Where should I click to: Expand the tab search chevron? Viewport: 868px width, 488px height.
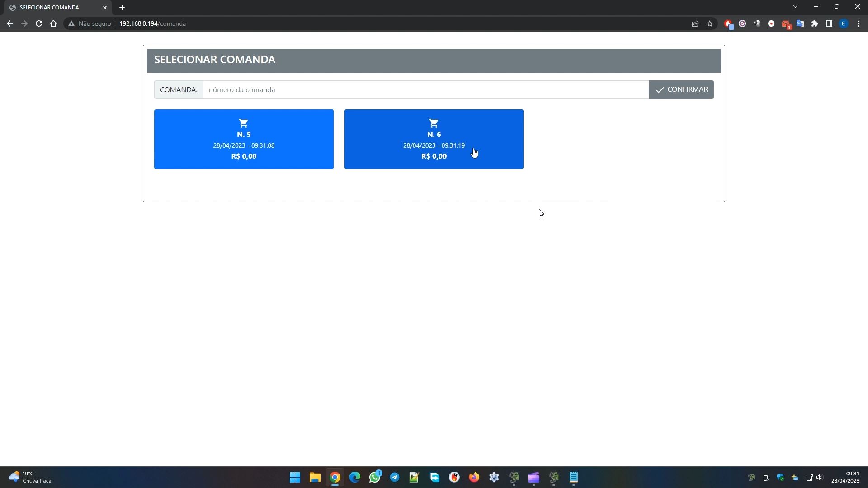pos(795,7)
